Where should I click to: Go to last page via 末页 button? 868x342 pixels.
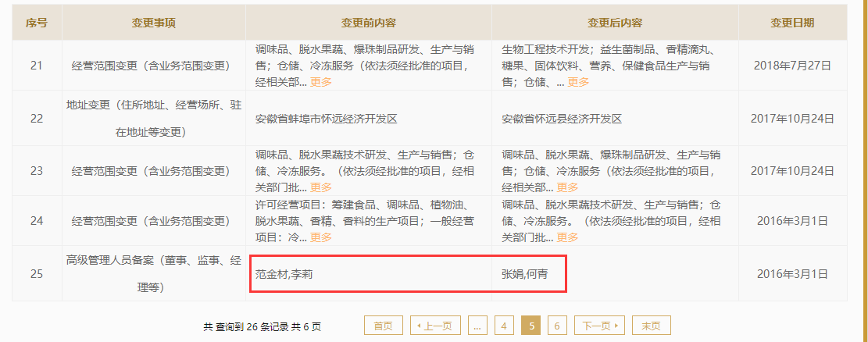652,326
